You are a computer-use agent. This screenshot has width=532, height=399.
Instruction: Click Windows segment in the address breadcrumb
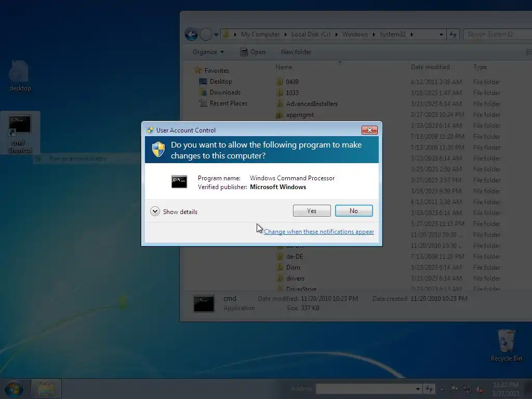355,34
